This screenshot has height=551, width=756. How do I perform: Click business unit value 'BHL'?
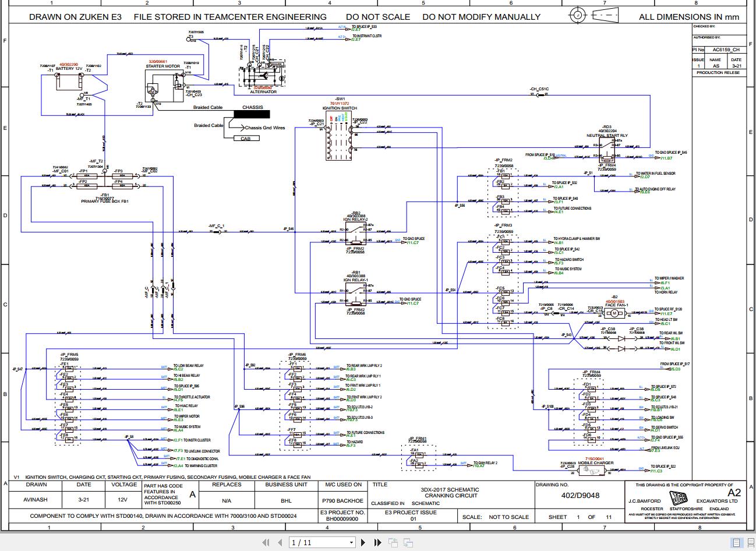(x=285, y=500)
